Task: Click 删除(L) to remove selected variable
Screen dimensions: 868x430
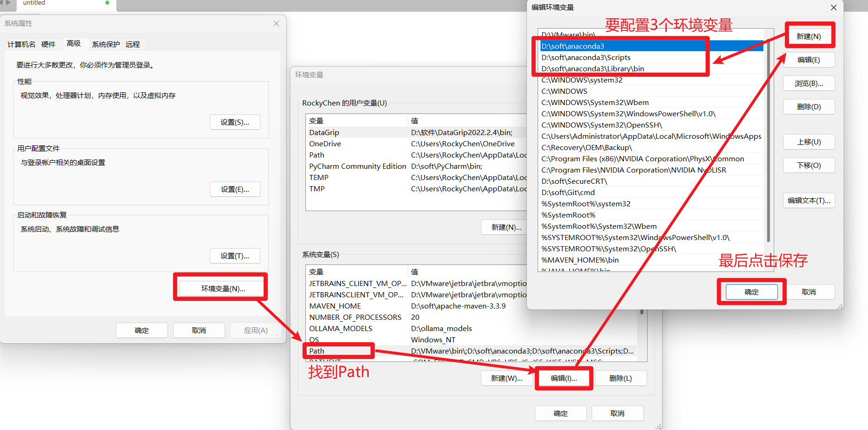Action: click(x=620, y=378)
